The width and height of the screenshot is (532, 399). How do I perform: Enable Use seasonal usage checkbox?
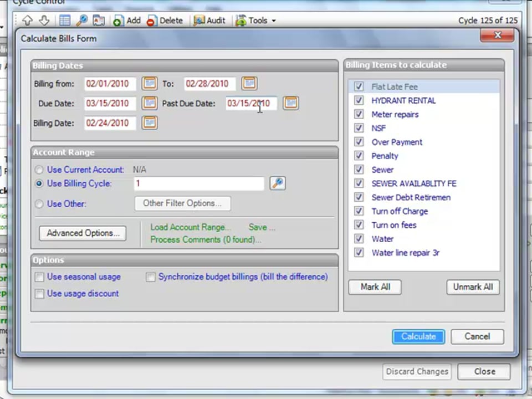point(39,277)
